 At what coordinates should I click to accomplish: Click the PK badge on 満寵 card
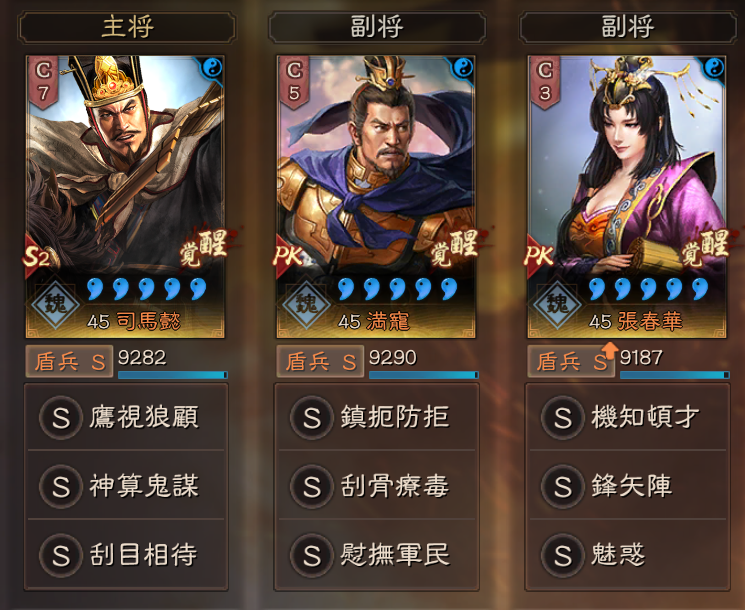coord(288,257)
